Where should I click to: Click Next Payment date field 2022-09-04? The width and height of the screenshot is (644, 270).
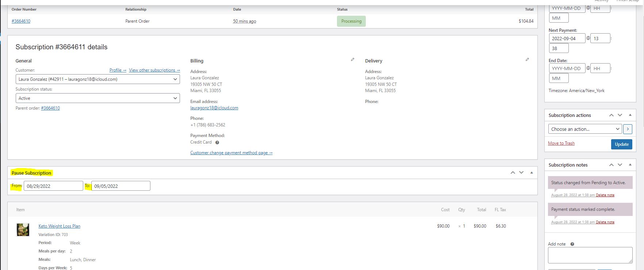click(567, 38)
